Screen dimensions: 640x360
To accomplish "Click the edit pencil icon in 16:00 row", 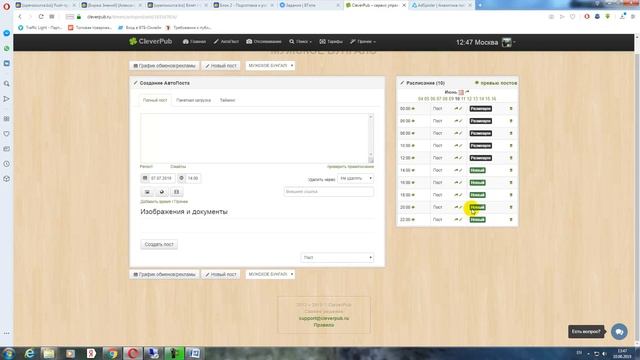I will [x=461, y=182].
